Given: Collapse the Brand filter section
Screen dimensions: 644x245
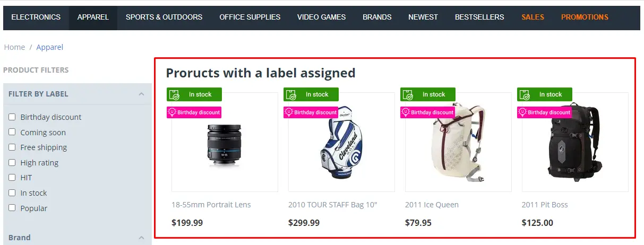Looking at the screenshot, I should point(141,238).
